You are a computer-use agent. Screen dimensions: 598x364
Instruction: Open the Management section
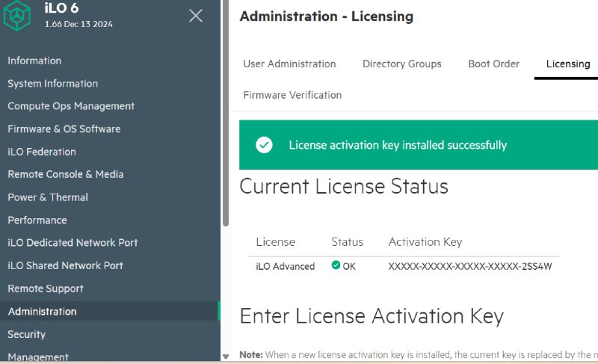(x=38, y=357)
